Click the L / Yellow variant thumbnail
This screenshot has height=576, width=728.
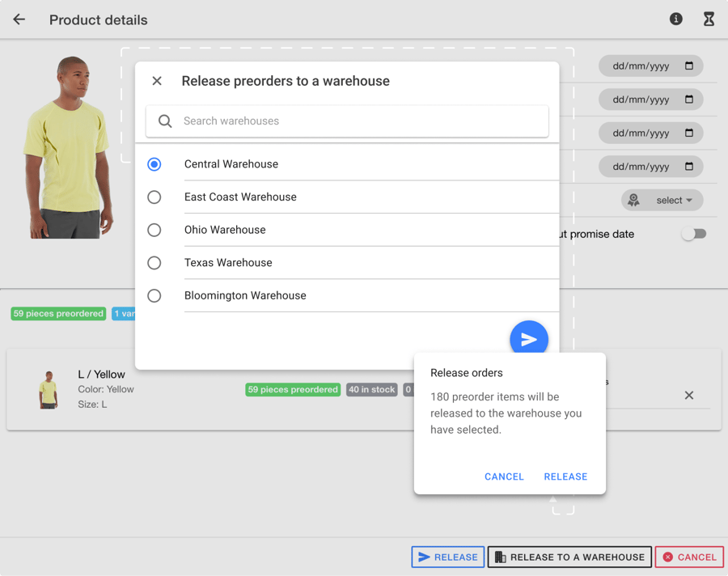49,390
